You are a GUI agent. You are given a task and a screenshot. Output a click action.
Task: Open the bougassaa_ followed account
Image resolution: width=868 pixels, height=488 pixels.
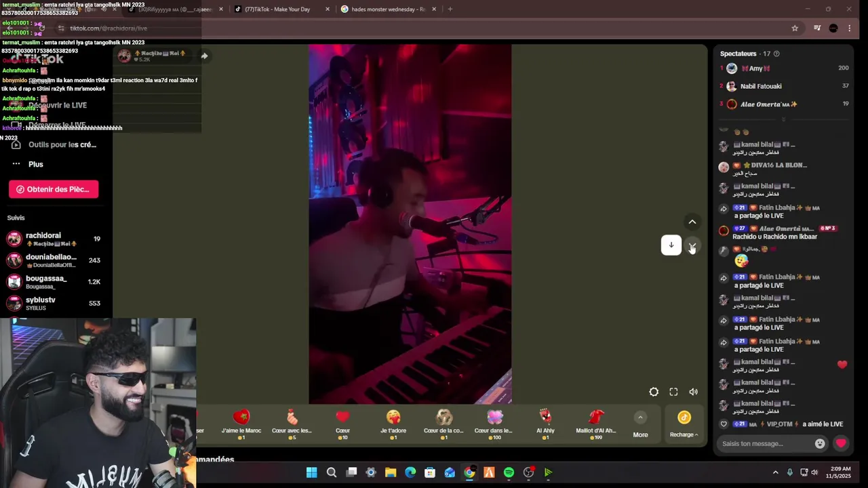click(54, 281)
